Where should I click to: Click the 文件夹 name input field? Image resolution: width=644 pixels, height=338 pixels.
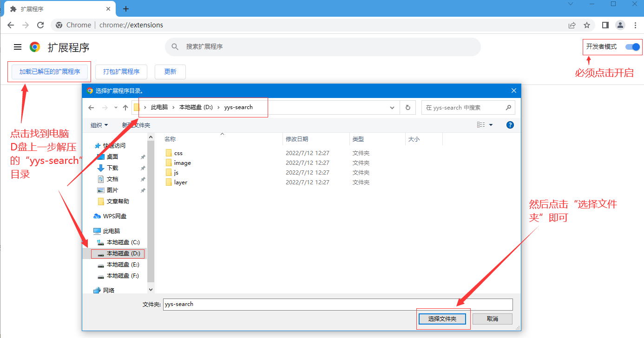point(337,305)
